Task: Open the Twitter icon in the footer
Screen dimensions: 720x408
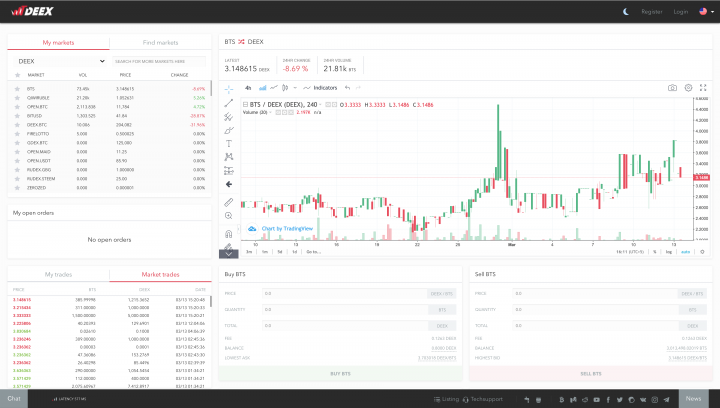Action: coord(619,400)
